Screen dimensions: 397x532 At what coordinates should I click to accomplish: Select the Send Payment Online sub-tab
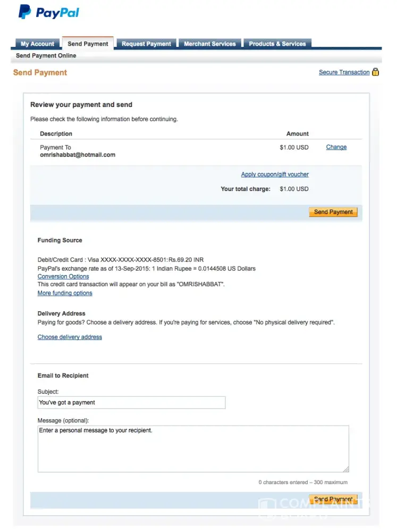(x=46, y=56)
